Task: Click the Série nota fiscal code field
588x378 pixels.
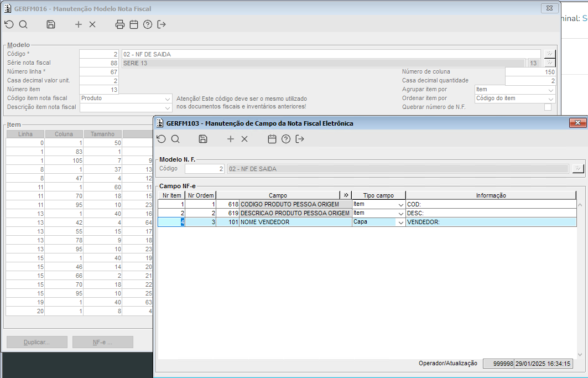Action: click(99, 63)
